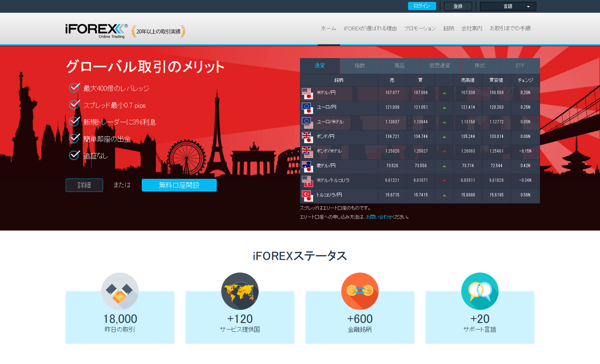Click checkmark icon beside 最大400倍のレバレッジ
This screenshot has width=600, height=364.
[x=75, y=87]
